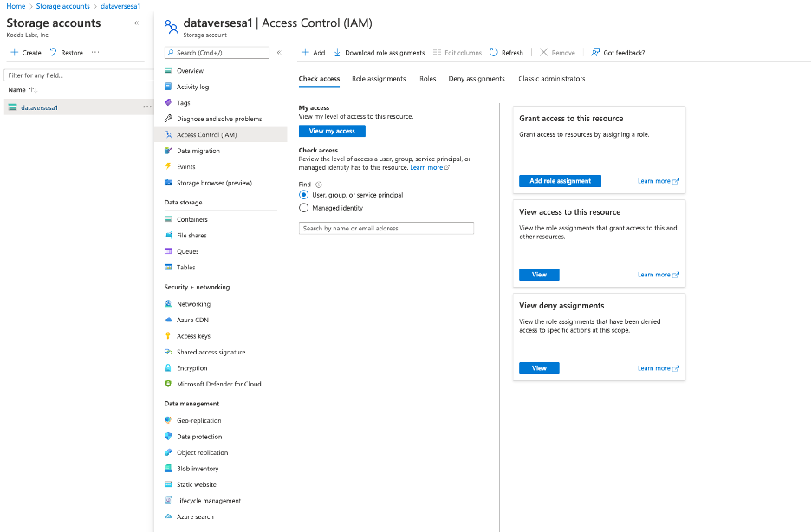
Task: Open the Tables icon
Action: pos(168,267)
